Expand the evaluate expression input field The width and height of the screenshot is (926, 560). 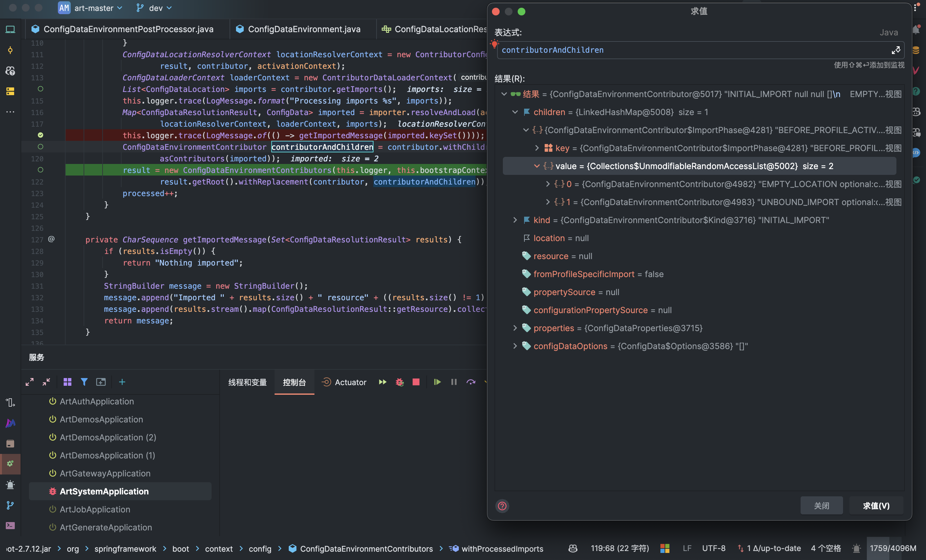895,50
